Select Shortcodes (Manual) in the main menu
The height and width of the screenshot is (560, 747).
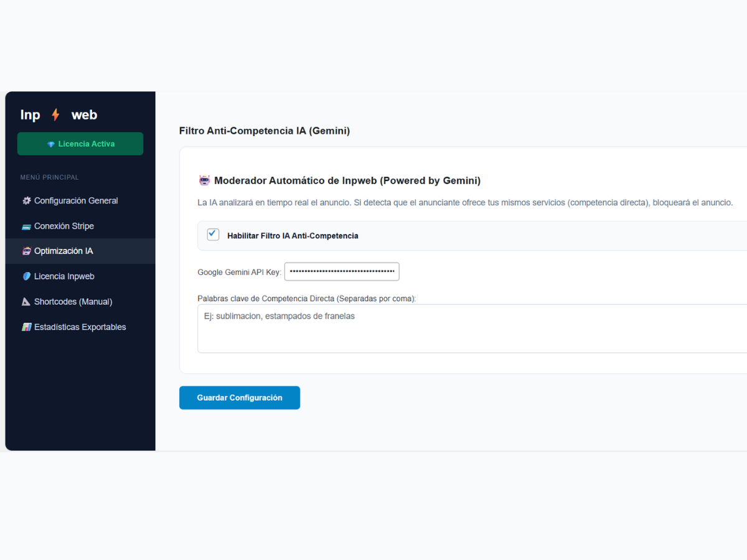[73, 301]
